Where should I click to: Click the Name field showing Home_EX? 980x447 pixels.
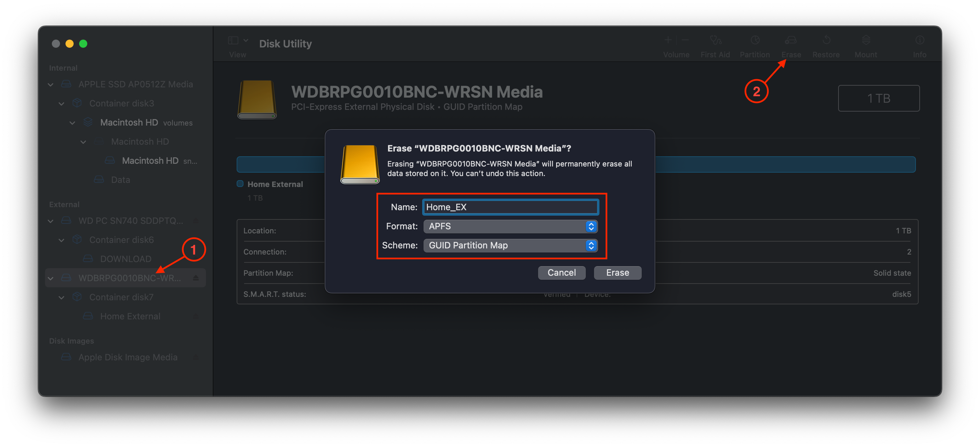tap(510, 207)
